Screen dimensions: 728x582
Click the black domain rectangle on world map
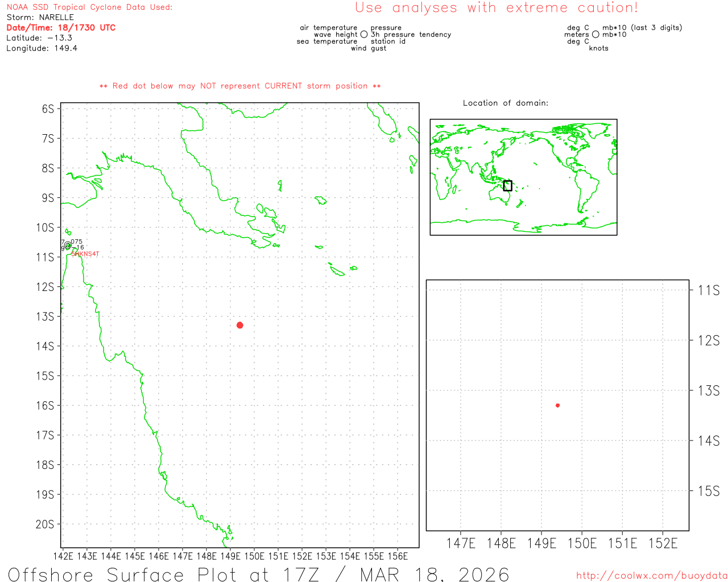click(508, 186)
